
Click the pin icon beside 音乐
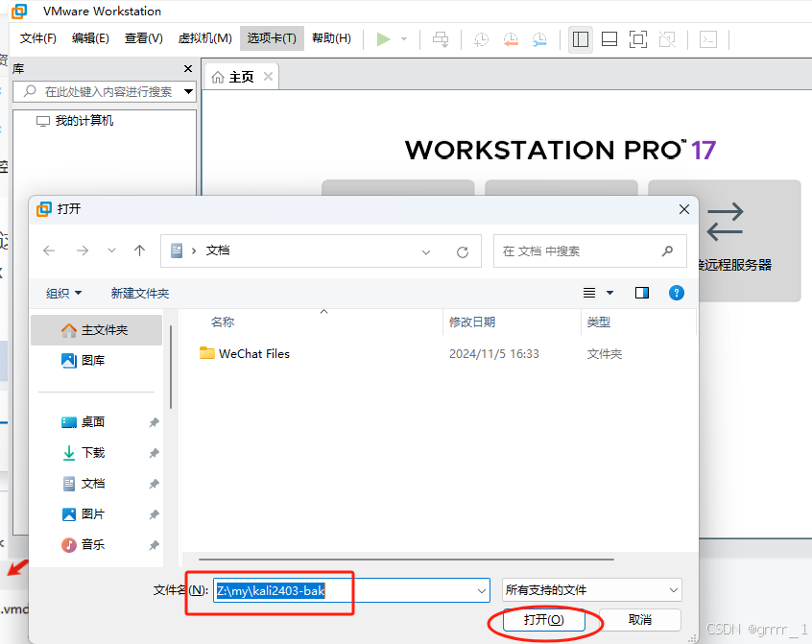154,545
